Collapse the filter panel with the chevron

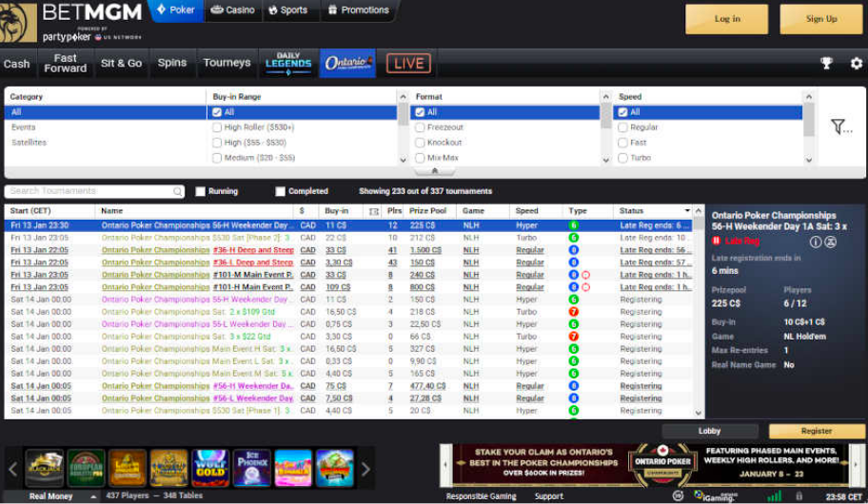click(x=435, y=172)
